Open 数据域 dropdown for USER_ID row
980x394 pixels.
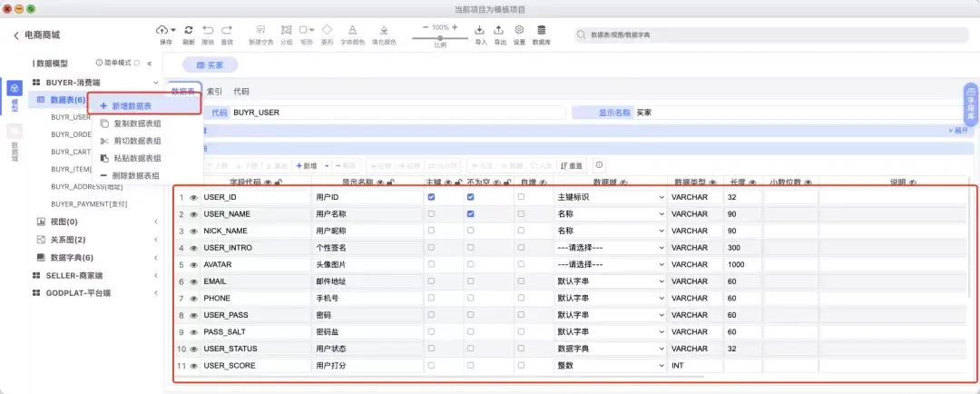610,197
